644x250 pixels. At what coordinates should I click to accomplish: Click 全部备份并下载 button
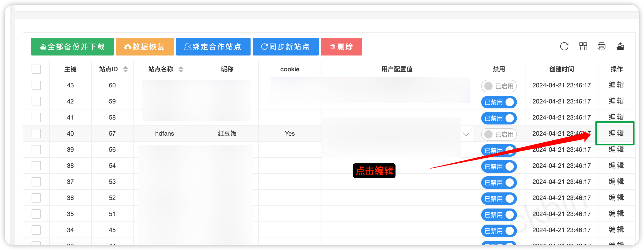click(72, 47)
